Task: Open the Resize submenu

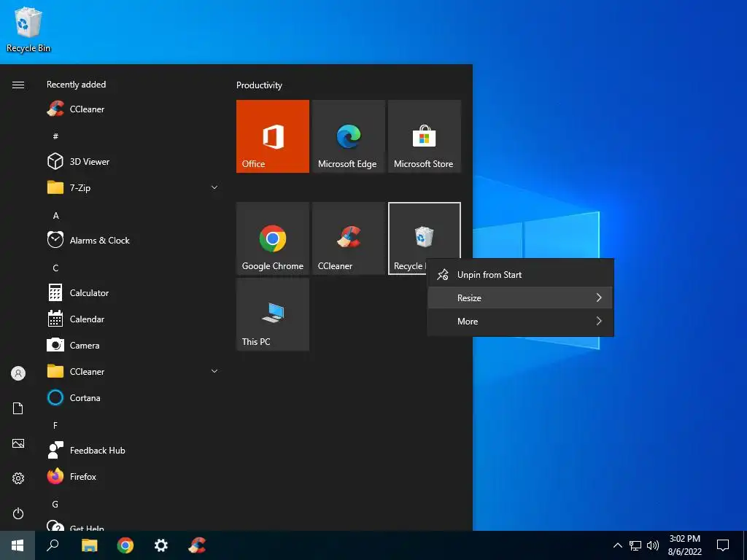Action: click(x=520, y=298)
